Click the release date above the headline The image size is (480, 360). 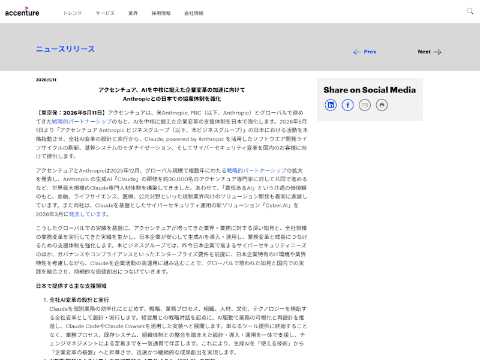pyautogui.click(x=46, y=80)
